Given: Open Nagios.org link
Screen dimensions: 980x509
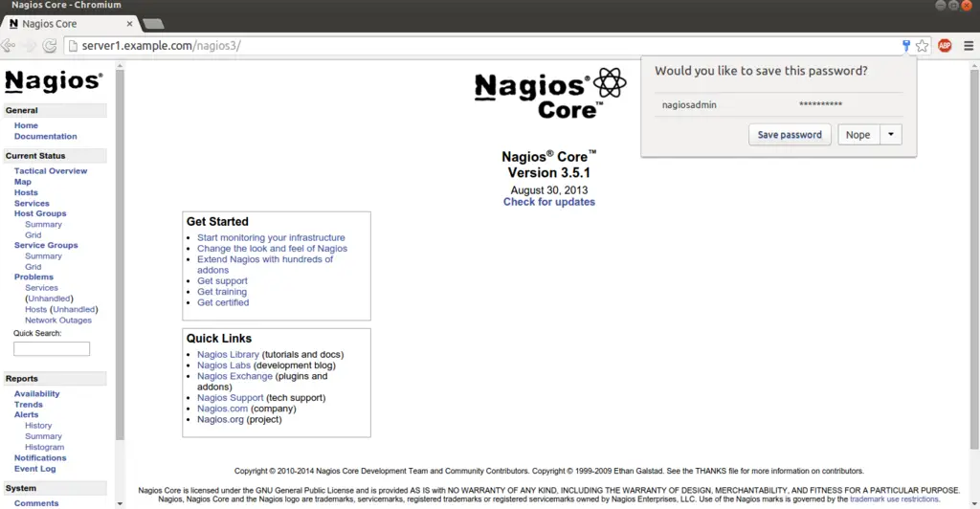Looking at the screenshot, I should click(x=221, y=419).
